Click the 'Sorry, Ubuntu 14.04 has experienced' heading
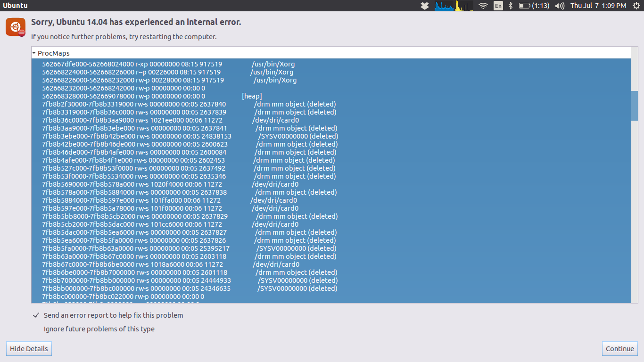This screenshot has height=362, width=644. [x=136, y=22]
